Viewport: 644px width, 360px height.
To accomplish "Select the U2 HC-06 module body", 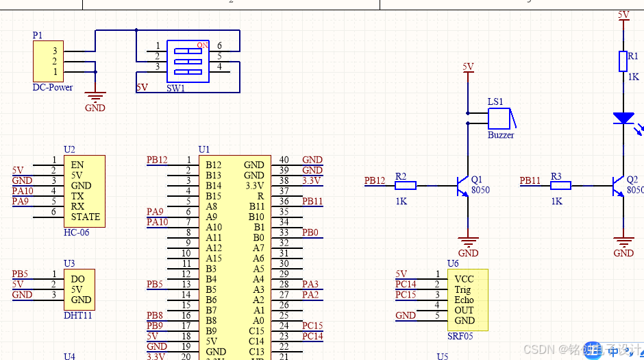I will click(x=84, y=191).
